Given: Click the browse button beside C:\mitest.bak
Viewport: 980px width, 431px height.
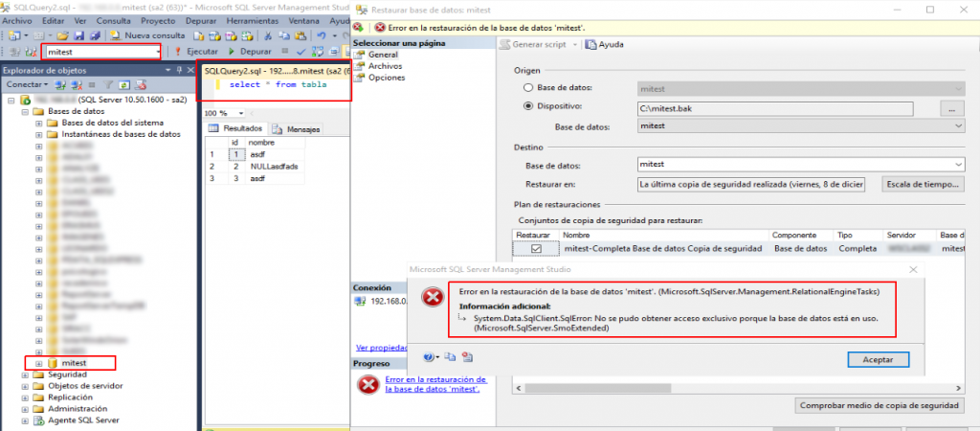Looking at the screenshot, I should click(952, 108).
